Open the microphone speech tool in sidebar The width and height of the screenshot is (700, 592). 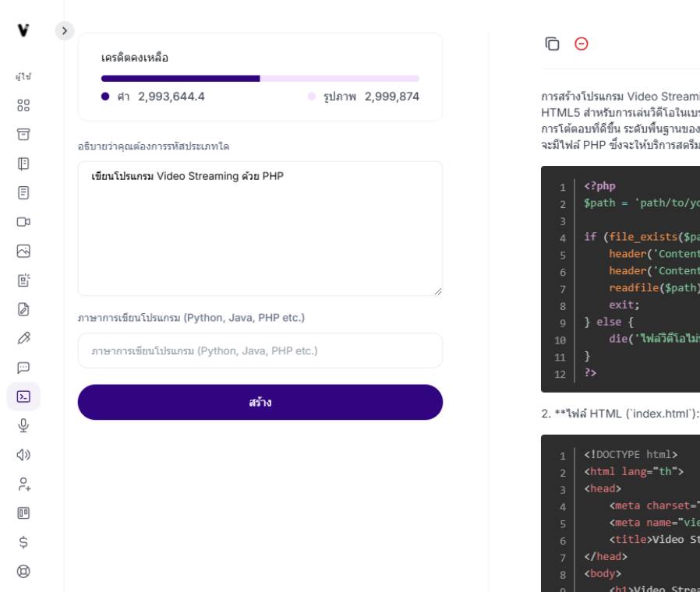pyautogui.click(x=23, y=425)
